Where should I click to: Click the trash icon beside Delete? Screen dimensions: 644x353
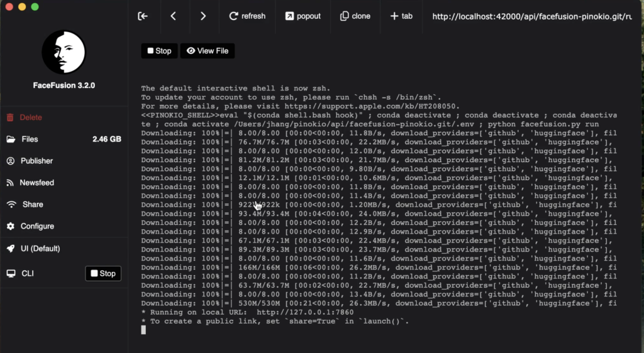(x=10, y=117)
